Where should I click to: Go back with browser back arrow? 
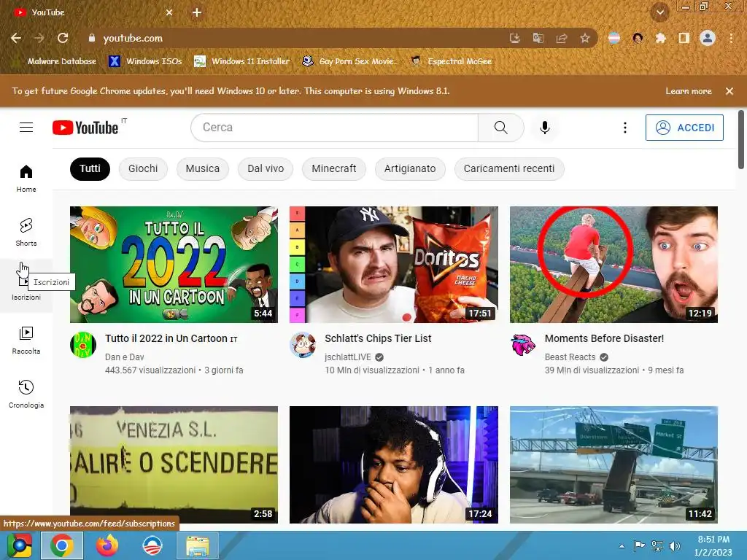16,38
